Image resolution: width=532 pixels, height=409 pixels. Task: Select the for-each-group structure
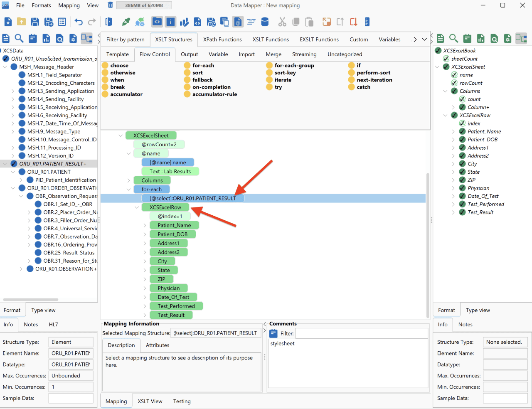[x=294, y=66]
